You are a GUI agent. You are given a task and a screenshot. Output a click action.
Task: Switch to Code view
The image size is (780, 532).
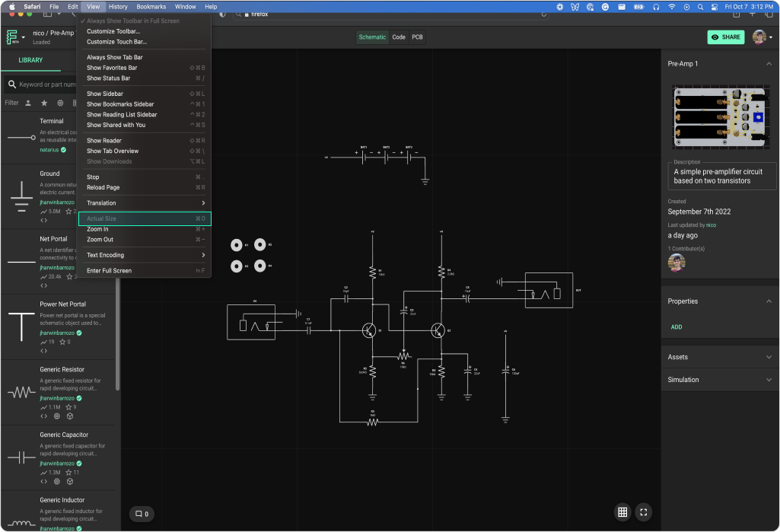pyautogui.click(x=399, y=37)
